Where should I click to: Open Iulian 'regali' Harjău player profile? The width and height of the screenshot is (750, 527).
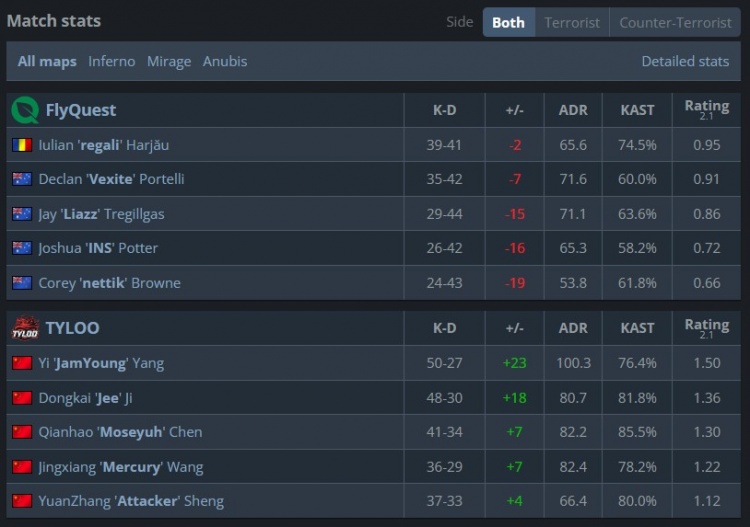click(104, 145)
